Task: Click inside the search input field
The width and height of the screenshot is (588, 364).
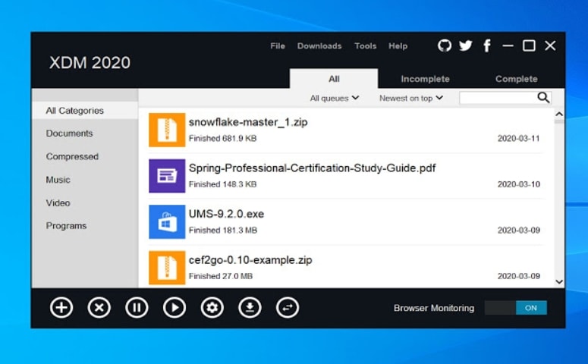Action: tap(498, 98)
